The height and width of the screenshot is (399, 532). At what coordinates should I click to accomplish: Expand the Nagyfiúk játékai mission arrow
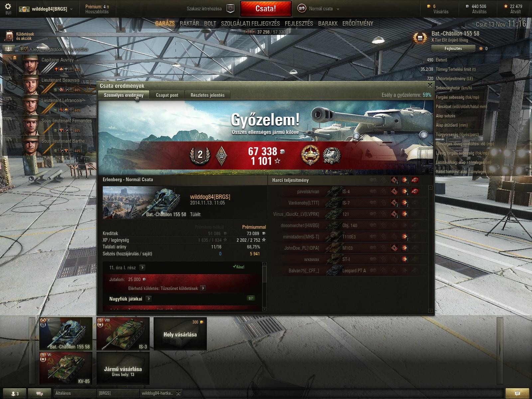(x=149, y=299)
